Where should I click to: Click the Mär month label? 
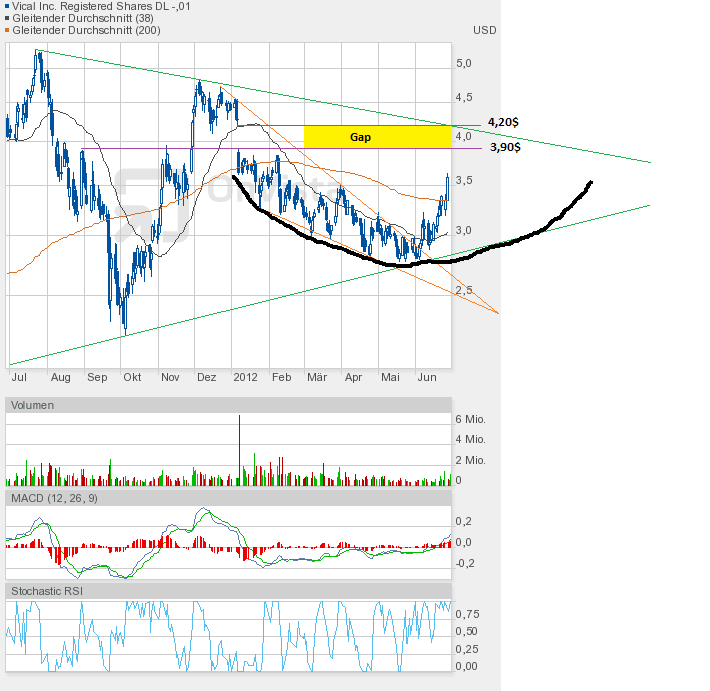click(317, 377)
